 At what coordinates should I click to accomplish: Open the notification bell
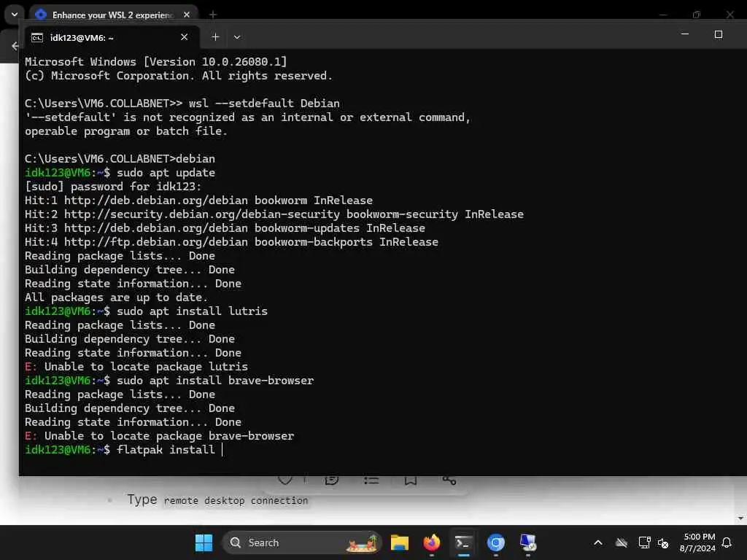click(727, 542)
